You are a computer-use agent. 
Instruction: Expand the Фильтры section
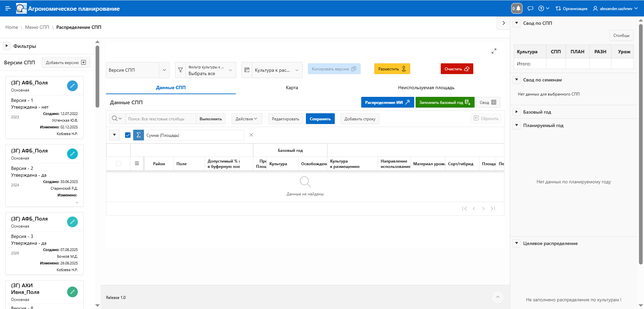[x=7, y=46]
